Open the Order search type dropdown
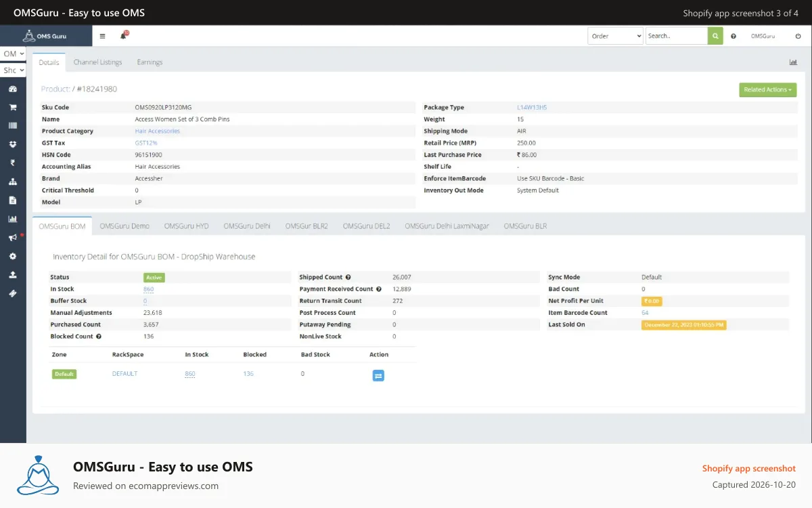This screenshot has height=508, width=812. pos(615,36)
